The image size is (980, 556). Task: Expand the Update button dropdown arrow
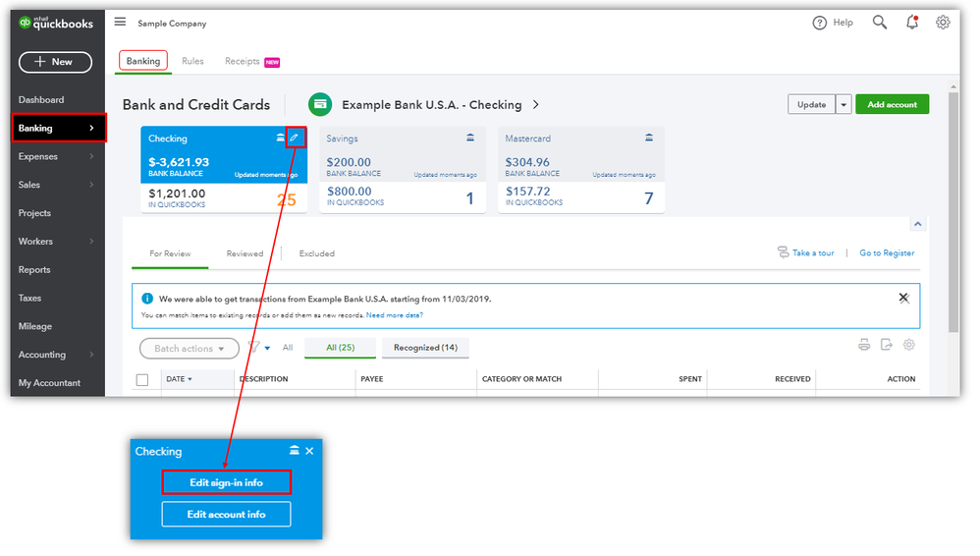(x=844, y=104)
